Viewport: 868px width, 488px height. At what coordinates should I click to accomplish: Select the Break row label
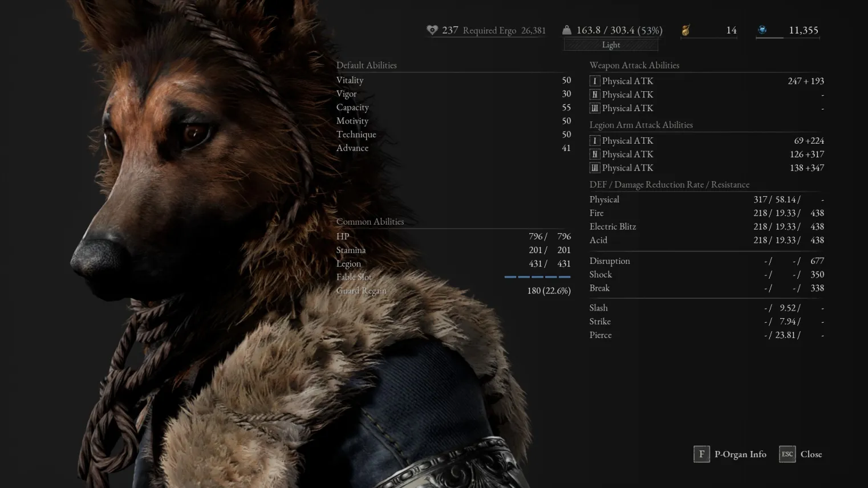599,288
